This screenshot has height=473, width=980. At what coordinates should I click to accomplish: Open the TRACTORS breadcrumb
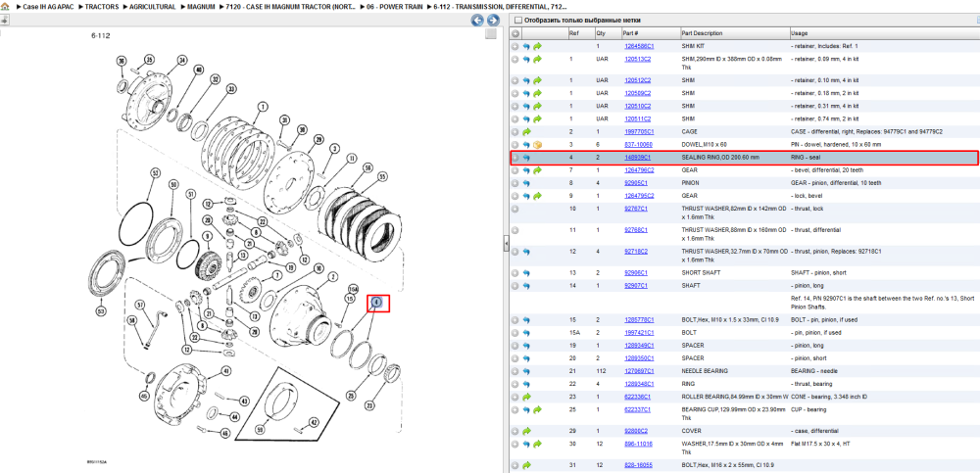[x=102, y=6]
